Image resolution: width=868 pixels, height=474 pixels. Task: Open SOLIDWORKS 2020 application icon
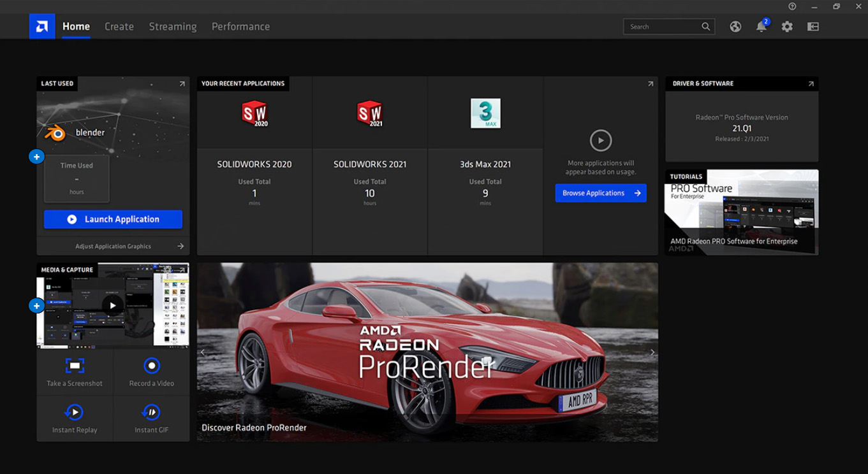click(254, 113)
